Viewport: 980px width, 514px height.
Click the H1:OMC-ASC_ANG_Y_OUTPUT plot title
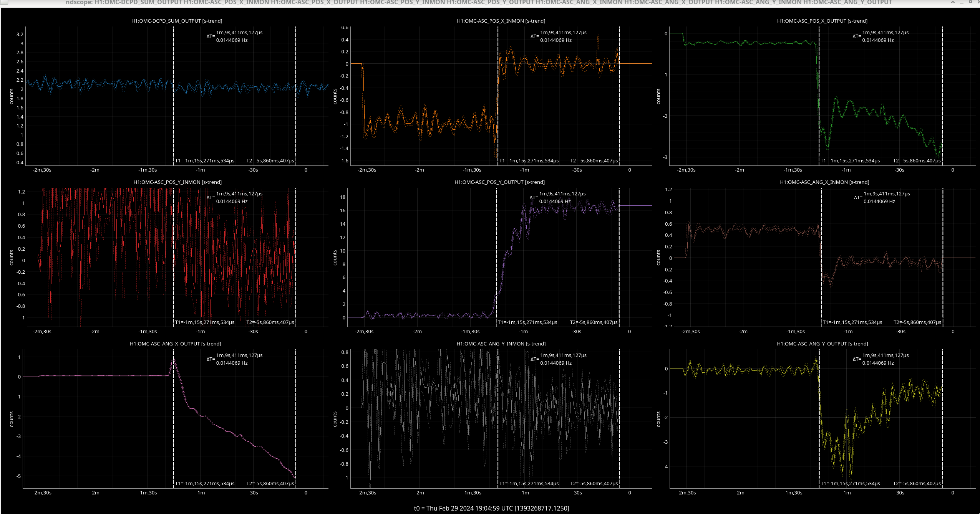(x=822, y=344)
